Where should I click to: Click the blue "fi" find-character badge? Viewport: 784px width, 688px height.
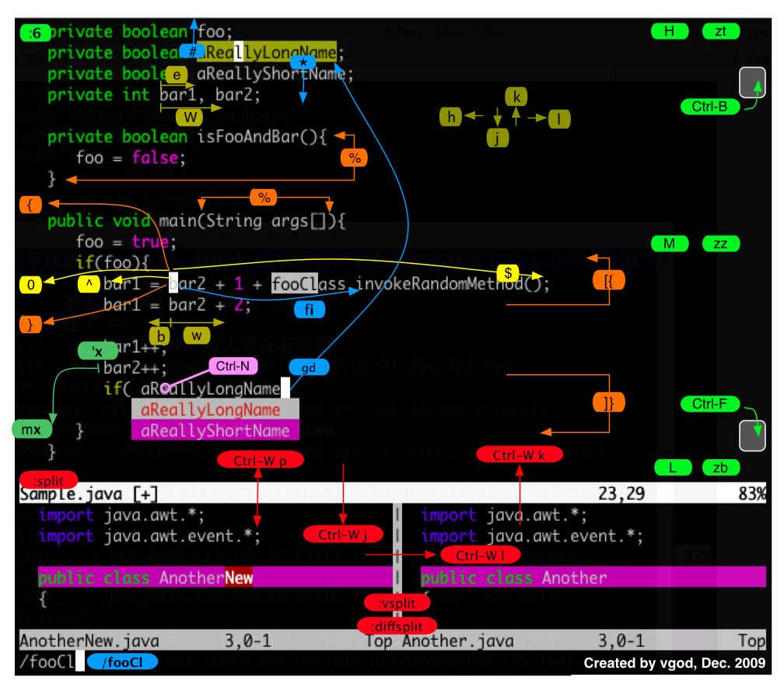coord(310,309)
